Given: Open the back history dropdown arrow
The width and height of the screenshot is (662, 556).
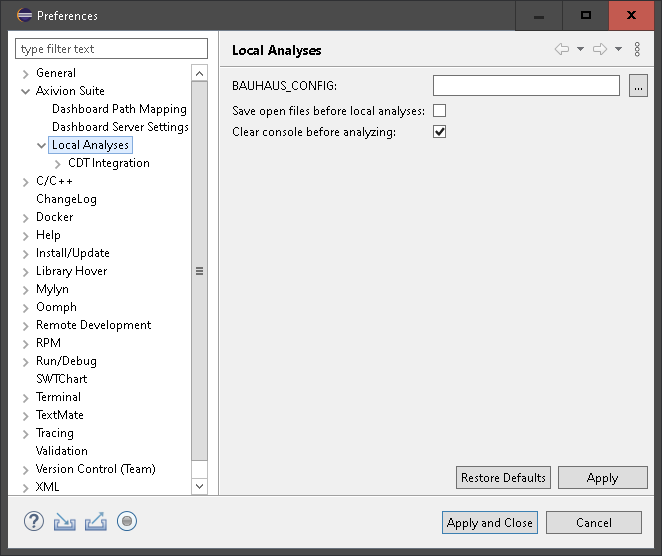Looking at the screenshot, I should [x=581, y=49].
